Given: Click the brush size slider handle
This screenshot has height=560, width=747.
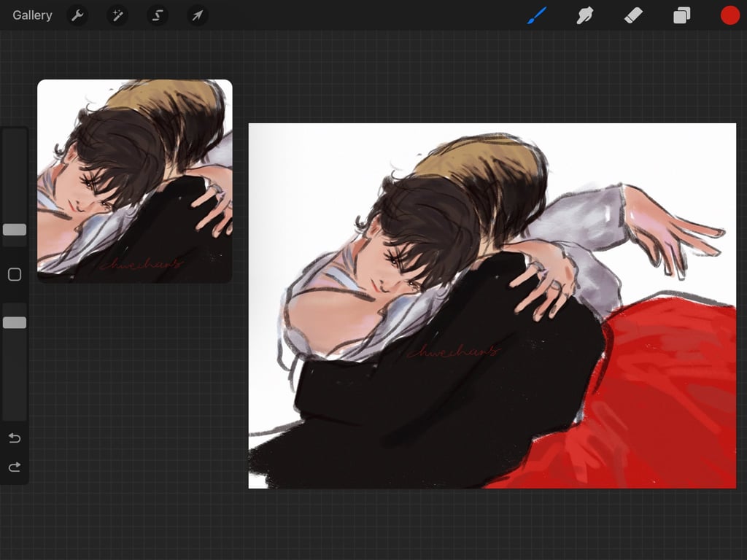Looking at the screenshot, I should click(15, 230).
